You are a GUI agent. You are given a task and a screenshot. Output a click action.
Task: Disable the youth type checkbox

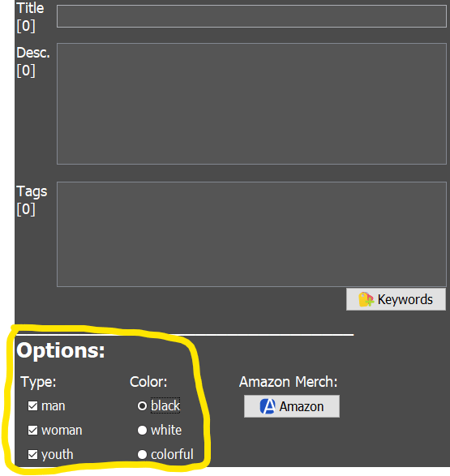[32, 454]
